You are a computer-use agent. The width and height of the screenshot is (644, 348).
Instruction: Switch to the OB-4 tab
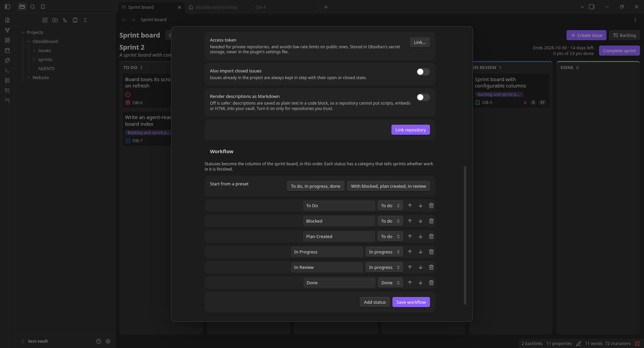click(261, 7)
